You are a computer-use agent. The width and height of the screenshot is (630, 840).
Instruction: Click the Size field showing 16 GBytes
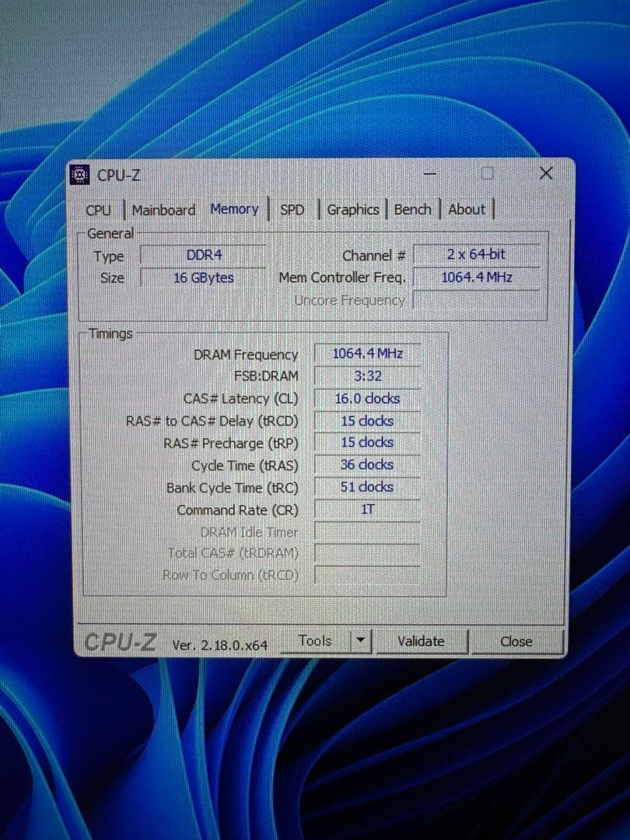(204, 278)
